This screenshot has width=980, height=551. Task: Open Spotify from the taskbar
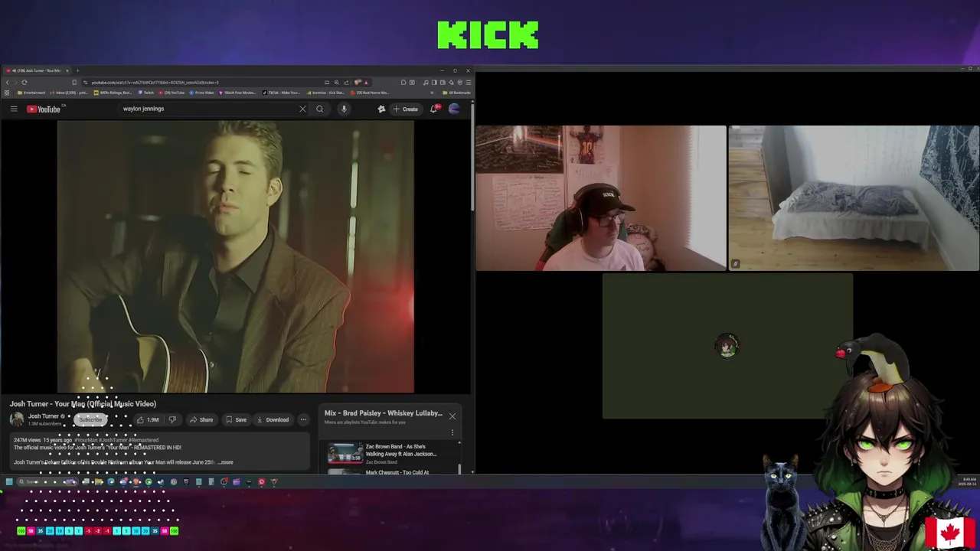149,482
